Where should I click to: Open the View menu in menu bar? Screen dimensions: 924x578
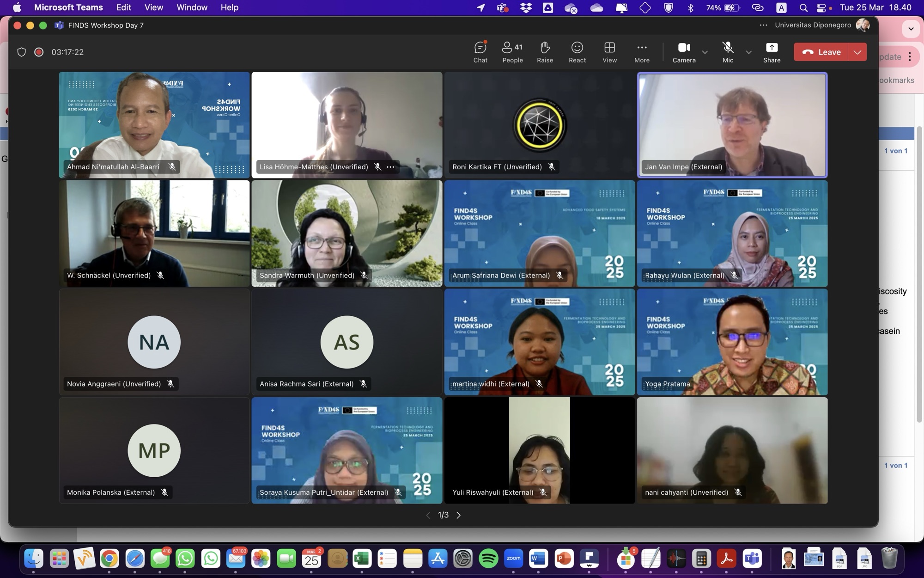pyautogui.click(x=153, y=7)
